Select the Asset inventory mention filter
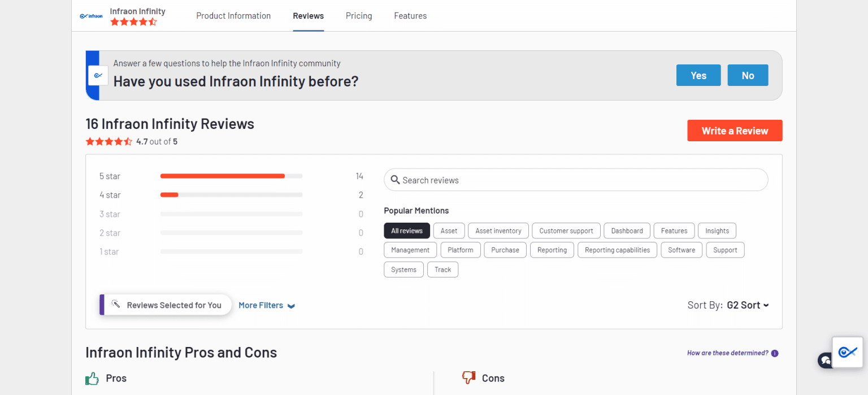The height and width of the screenshot is (395, 868). (x=498, y=231)
